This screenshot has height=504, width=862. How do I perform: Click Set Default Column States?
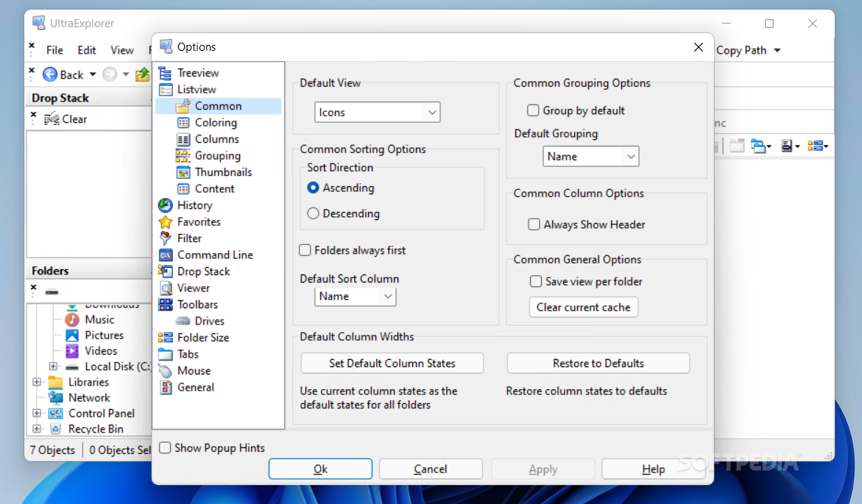(x=392, y=363)
